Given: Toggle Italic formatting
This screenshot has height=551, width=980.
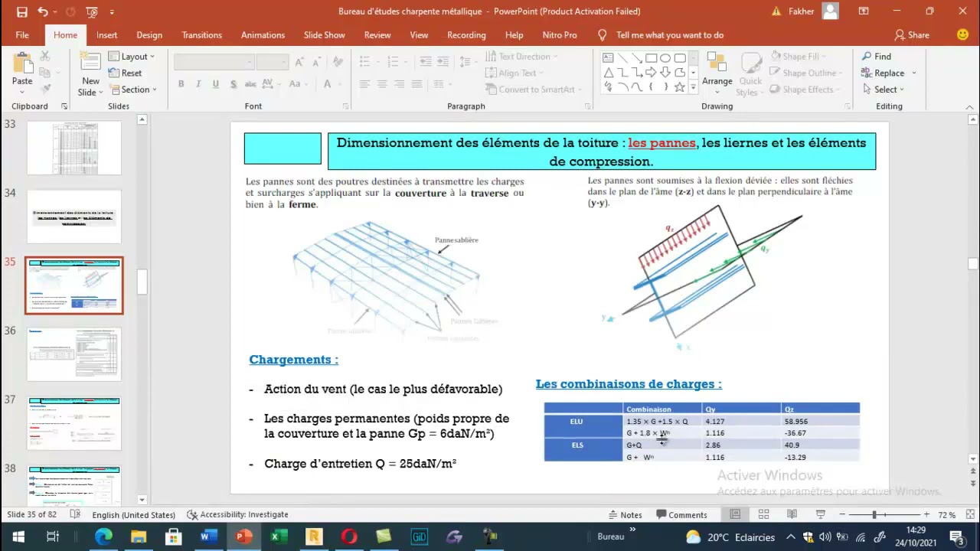Looking at the screenshot, I should click(198, 84).
